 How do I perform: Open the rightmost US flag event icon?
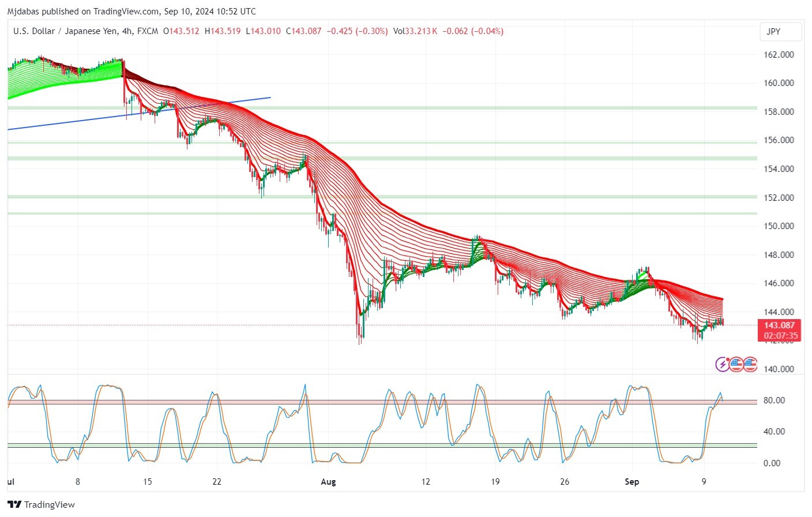pyautogui.click(x=750, y=364)
